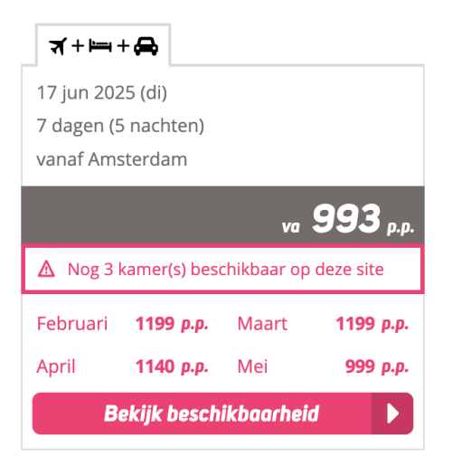Screen dimensions: 452x476
Task: Click the 999 p.p. Mei price
Action: (377, 367)
